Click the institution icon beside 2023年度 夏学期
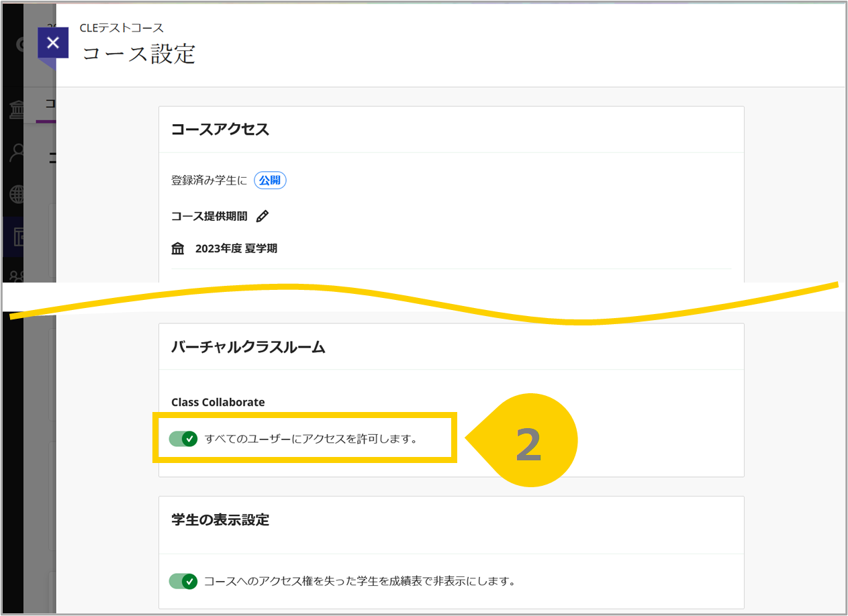The height and width of the screenshot is (616, 848). point(178,249)
